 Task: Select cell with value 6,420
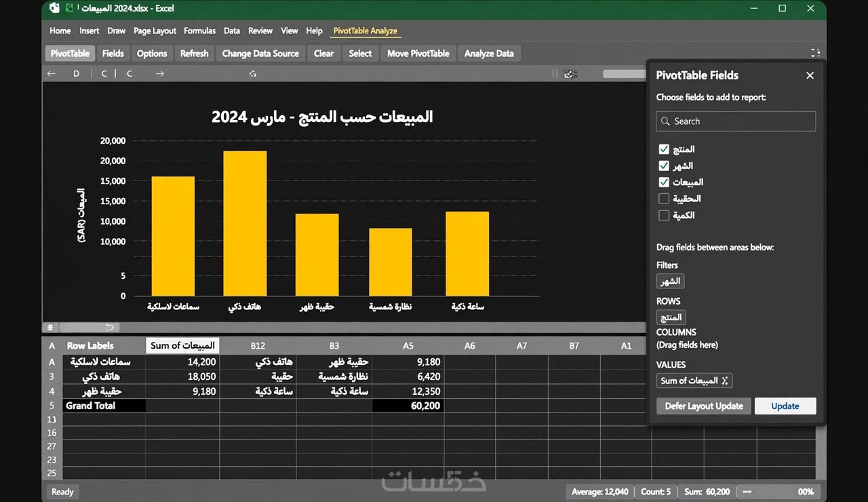[x=408, y=376]
